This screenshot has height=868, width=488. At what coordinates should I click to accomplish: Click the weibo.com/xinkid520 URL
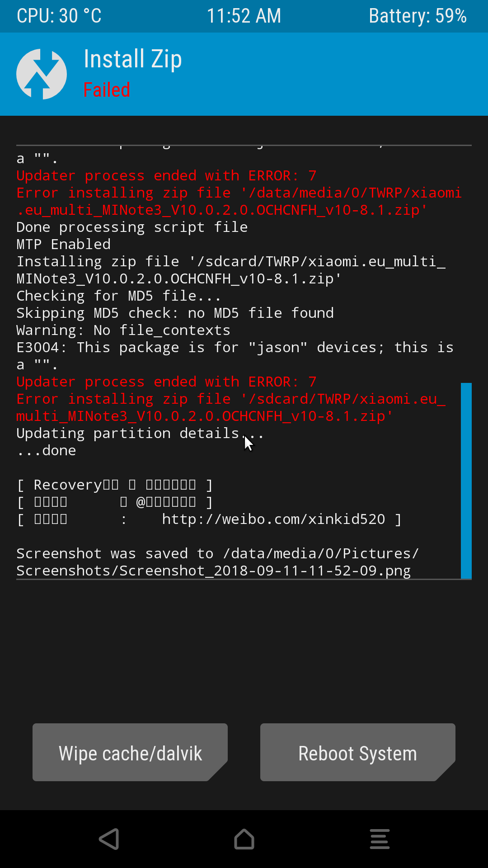point(274,519)
